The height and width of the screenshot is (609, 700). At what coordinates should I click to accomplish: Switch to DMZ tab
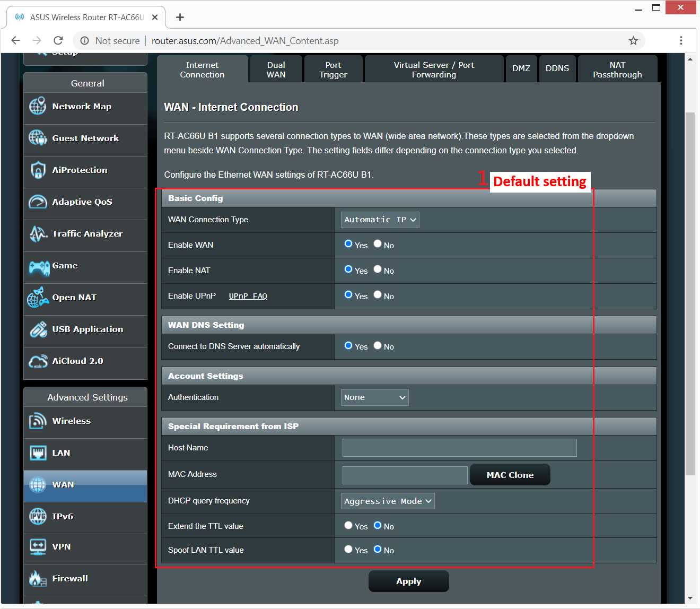point(521,68)
